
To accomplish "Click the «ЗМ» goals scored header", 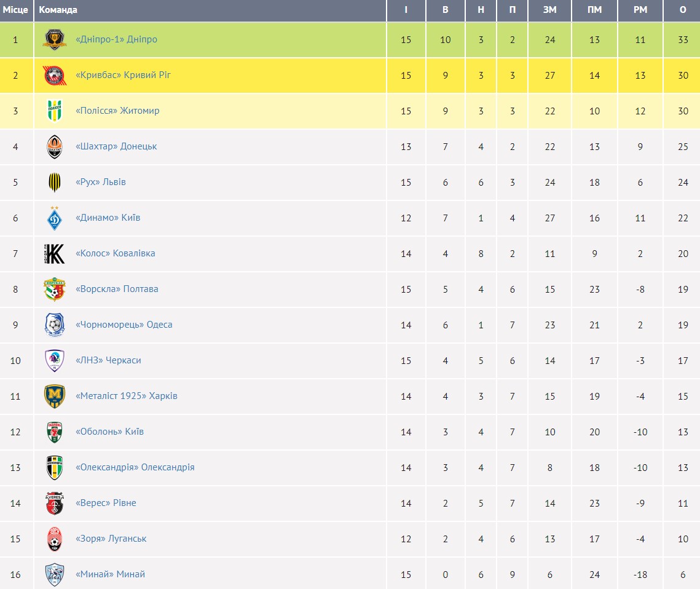I will click(x=549, y=10).
